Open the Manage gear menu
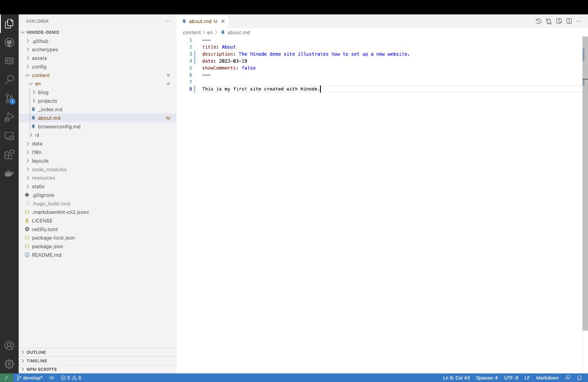This screenshot has width=588, height=382. (x=9, y=364)
